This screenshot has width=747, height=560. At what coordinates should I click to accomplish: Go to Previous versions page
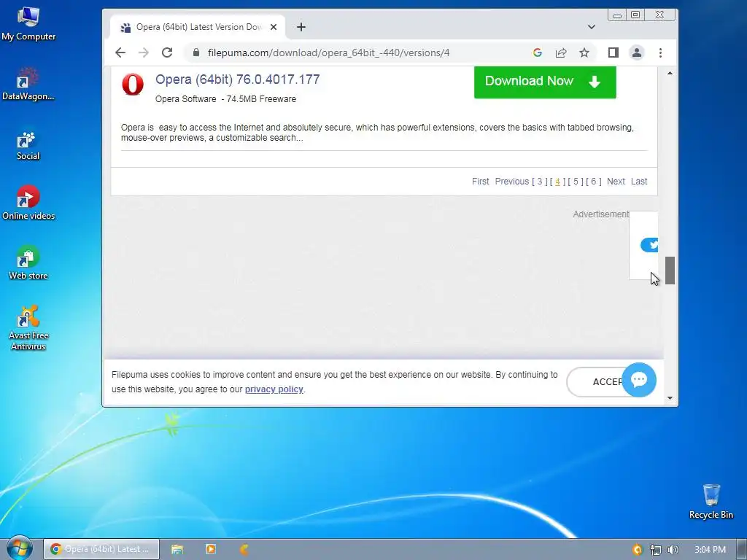(x=511, y=182)
